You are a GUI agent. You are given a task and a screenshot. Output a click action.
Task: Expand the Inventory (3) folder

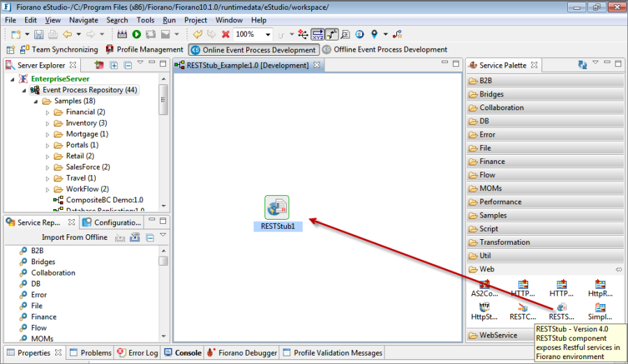tap(47, 123)
